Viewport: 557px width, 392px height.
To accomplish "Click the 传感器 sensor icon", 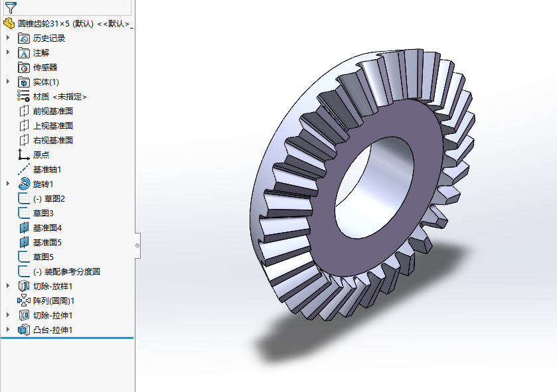I will [x=23, y=68].
